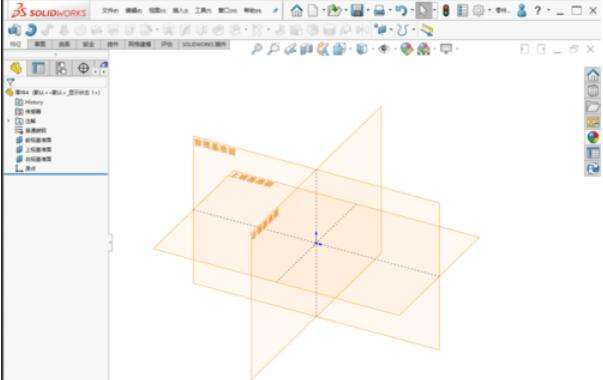Create a new document with New icon
This screenshot has width=603, height=380.
pyautogui.click(x=313, y=10)
